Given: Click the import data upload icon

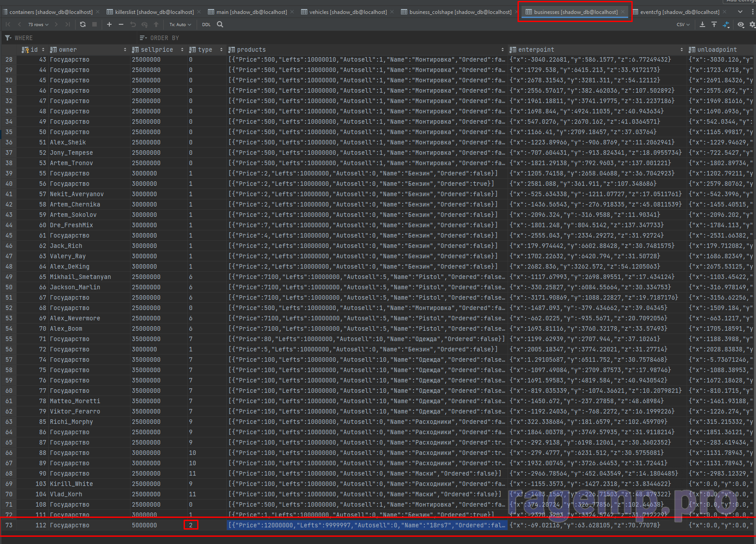Looking at the screenshot, I should coord(714,24).
